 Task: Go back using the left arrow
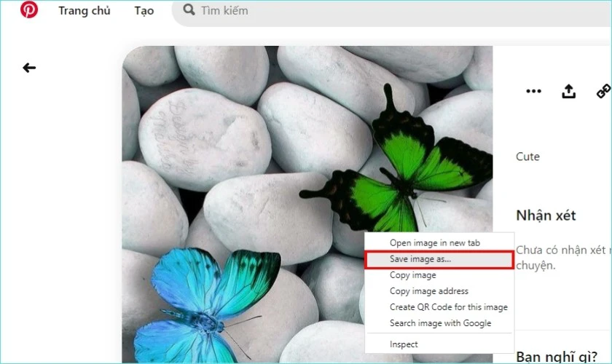[x=29, y=68]
